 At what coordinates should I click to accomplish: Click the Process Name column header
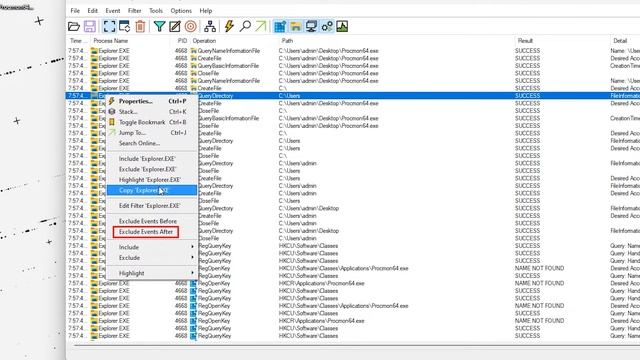[x=131, y=41]
